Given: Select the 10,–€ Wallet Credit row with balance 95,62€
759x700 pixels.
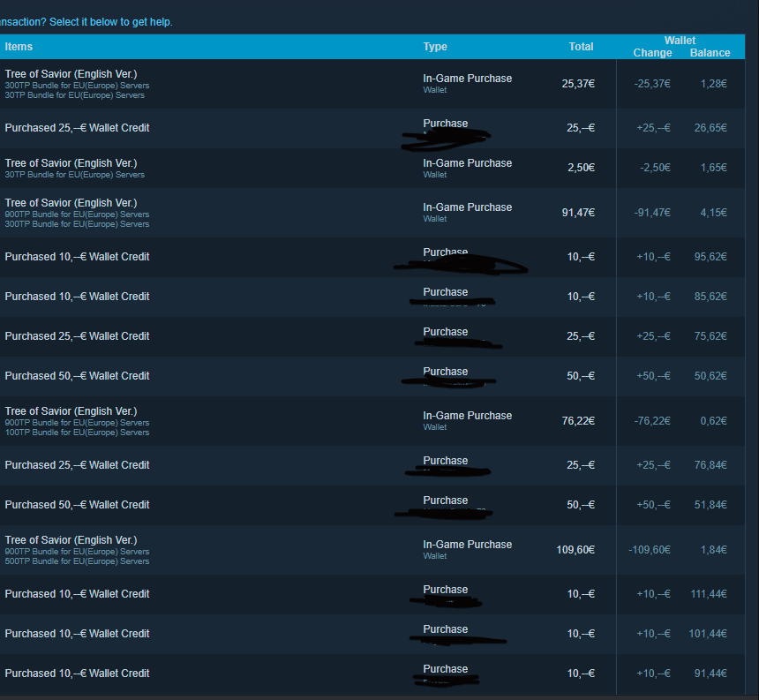Looking at the screenshot, I should click(372, 257).
